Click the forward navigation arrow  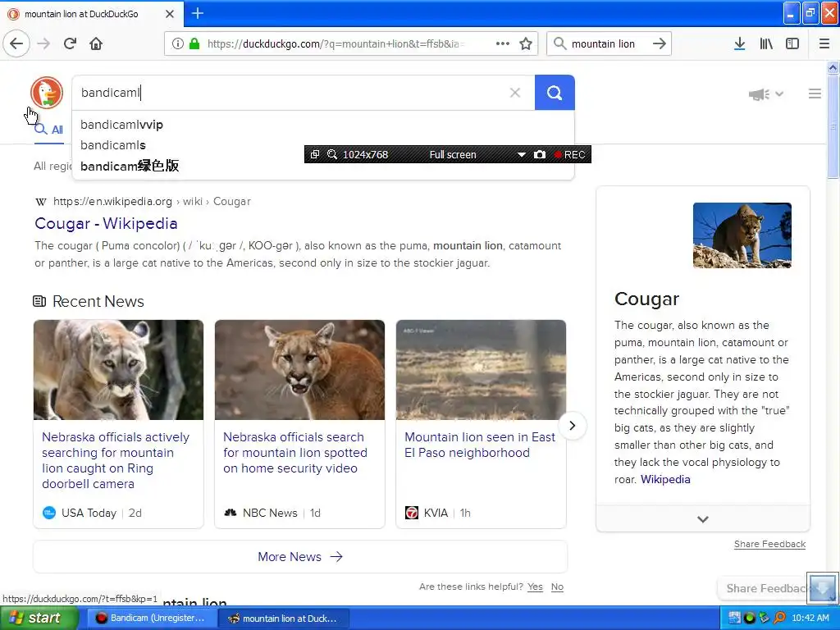click(43, 43)
